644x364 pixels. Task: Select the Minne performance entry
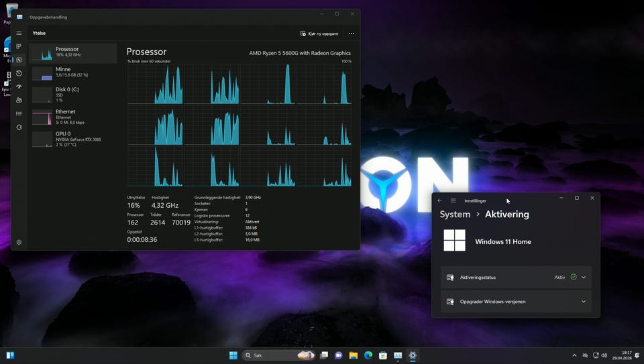click(x=74, y=73)
